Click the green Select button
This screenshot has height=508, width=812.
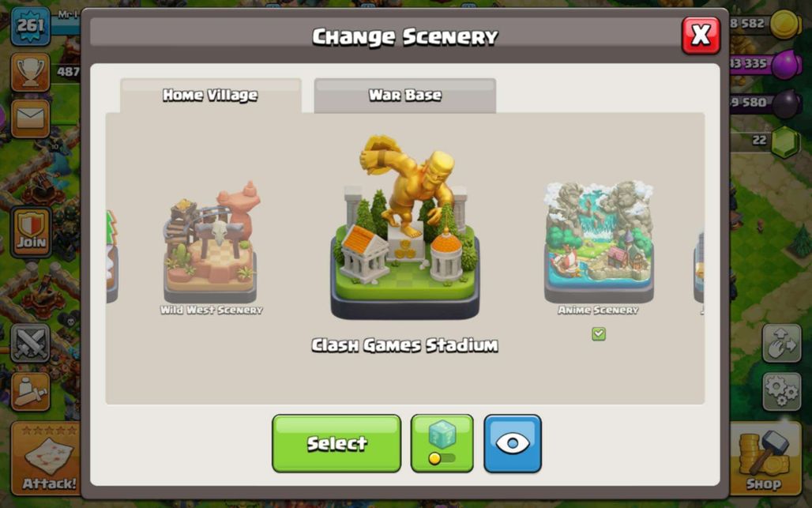tap(336, 443)
